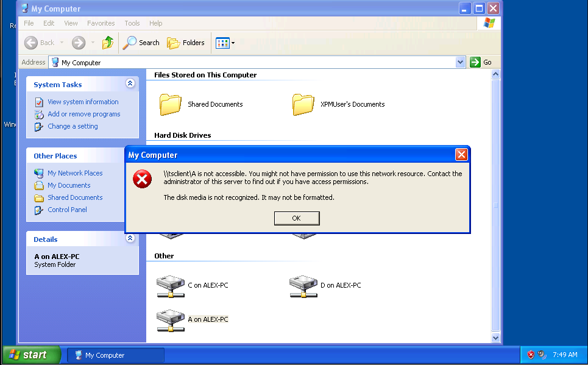This screenshot has width=588, height=365.
Task: Select the XPMUser's Documents folder icon
Action: (x=303, y=104)
